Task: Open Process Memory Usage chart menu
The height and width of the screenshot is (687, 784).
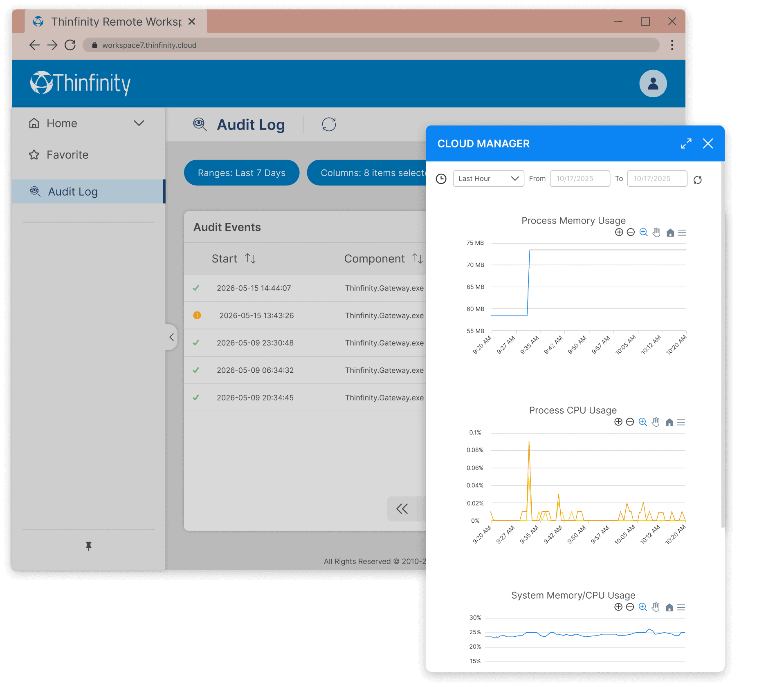Action: click(682, 233)
